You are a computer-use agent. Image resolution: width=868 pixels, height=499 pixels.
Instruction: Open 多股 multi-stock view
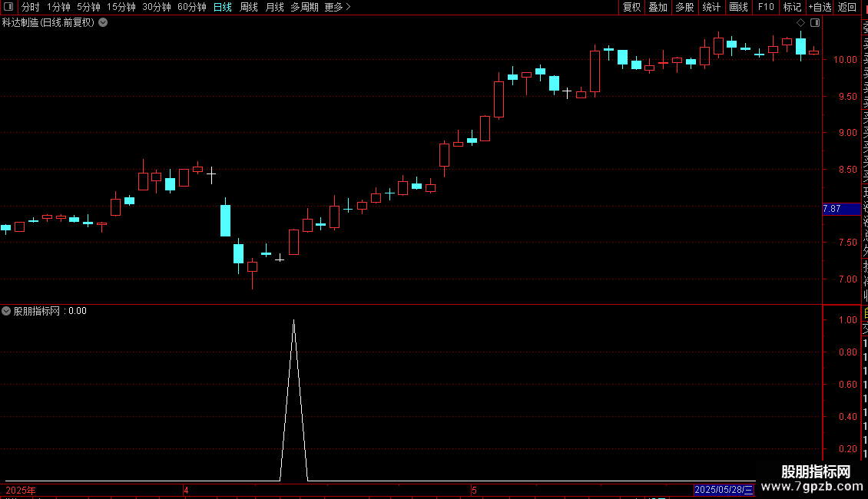pyautogui.click(x=684, y=7)
